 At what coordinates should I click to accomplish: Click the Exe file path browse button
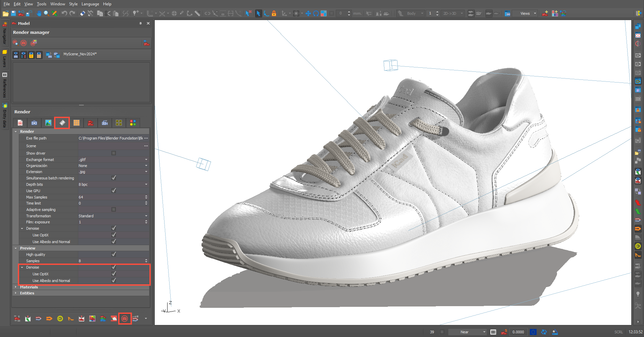tap(146, 138)
